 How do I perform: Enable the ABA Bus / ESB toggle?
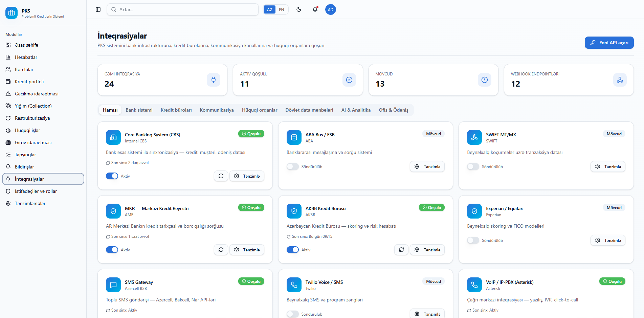coord(293,166)
